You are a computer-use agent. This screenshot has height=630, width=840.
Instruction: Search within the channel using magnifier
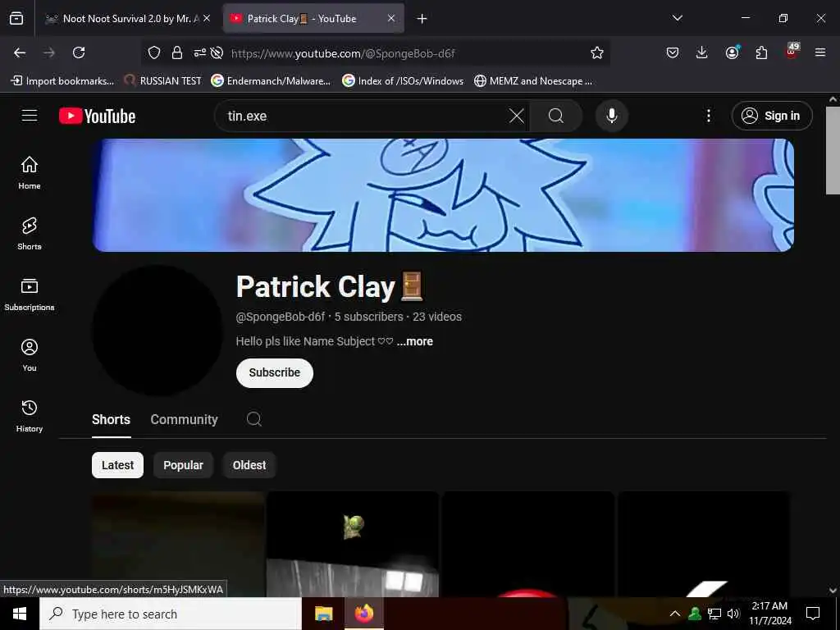pos(254,419)
